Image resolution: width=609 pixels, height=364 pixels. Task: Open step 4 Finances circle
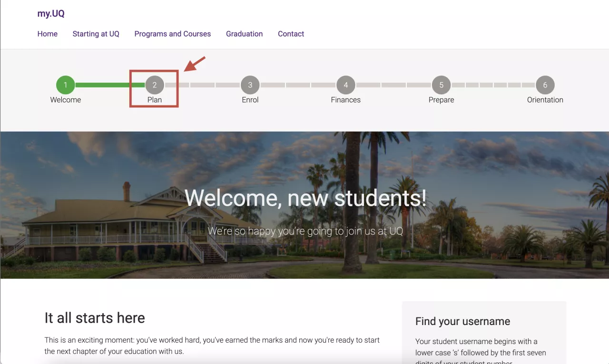coord(346,85)
